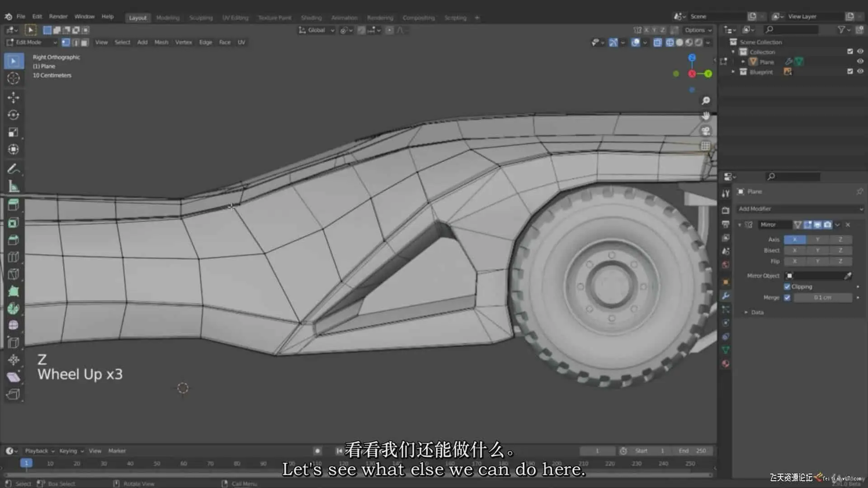Open the Modifier wrench properties tab
Viewport: 868px width, 488px height.
[726, 296]
